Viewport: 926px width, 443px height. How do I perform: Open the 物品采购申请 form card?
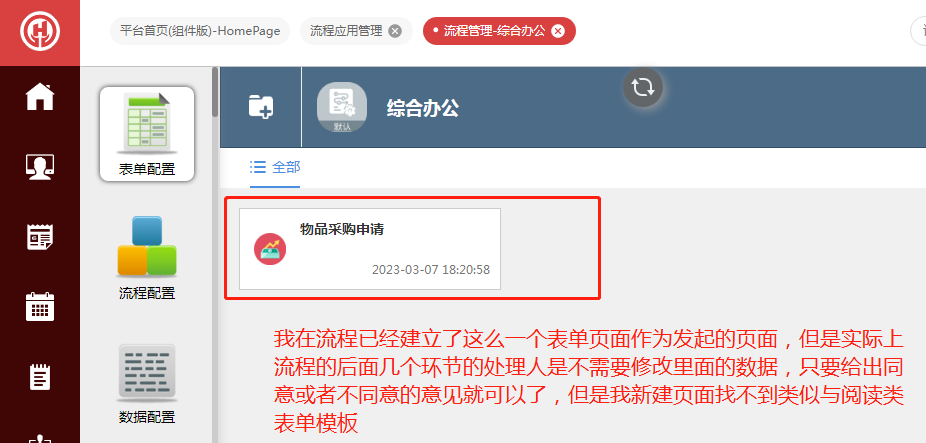click(370, 249)
